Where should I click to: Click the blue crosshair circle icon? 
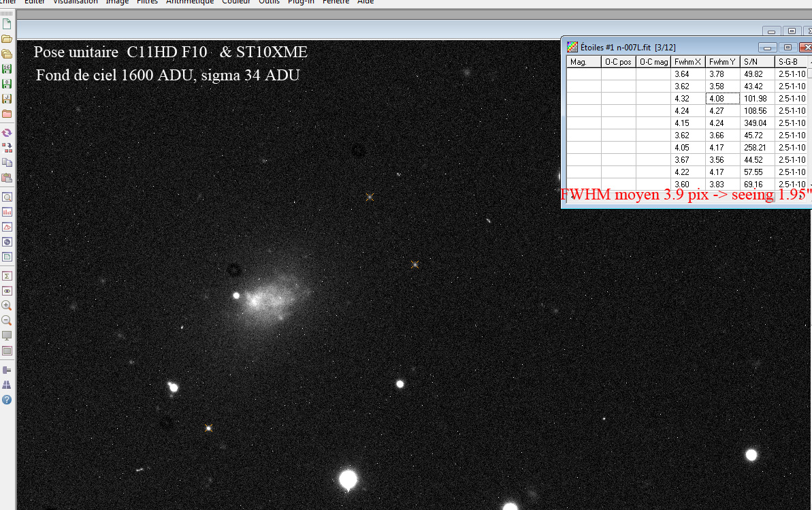[x=7, y=242]
